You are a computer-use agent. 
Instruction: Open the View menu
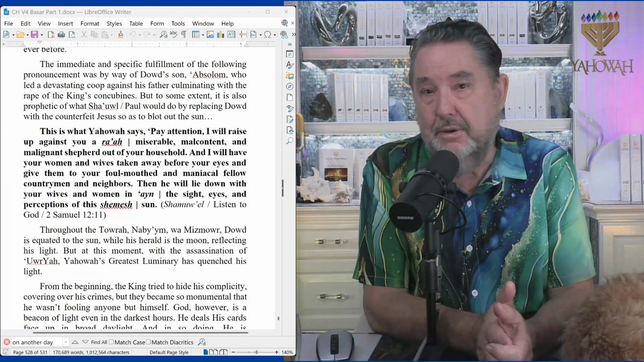tap(44, 24)
